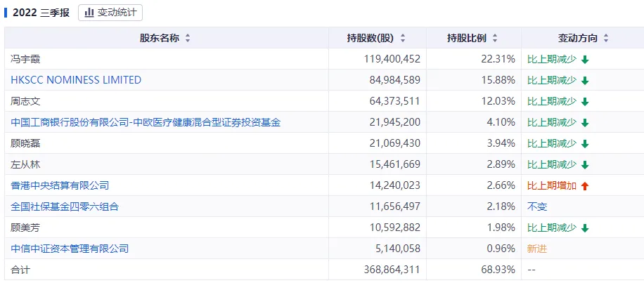644x283 pixels.
Task: Open 中信中证资本管理有限公司 link
Action: click(x=70, y=249)
